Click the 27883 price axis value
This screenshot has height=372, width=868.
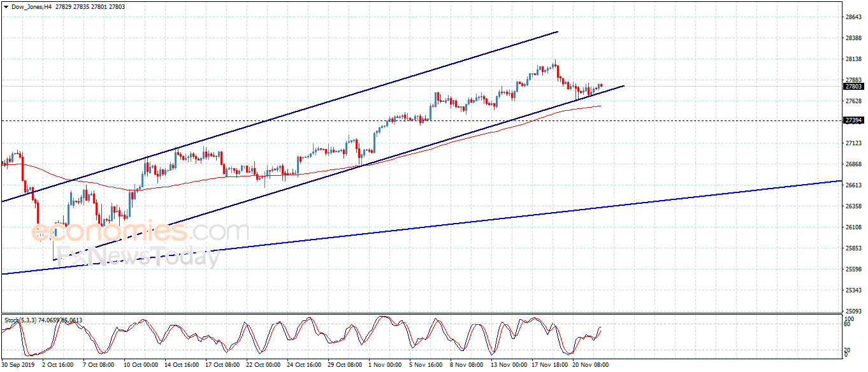pos(854,80)
